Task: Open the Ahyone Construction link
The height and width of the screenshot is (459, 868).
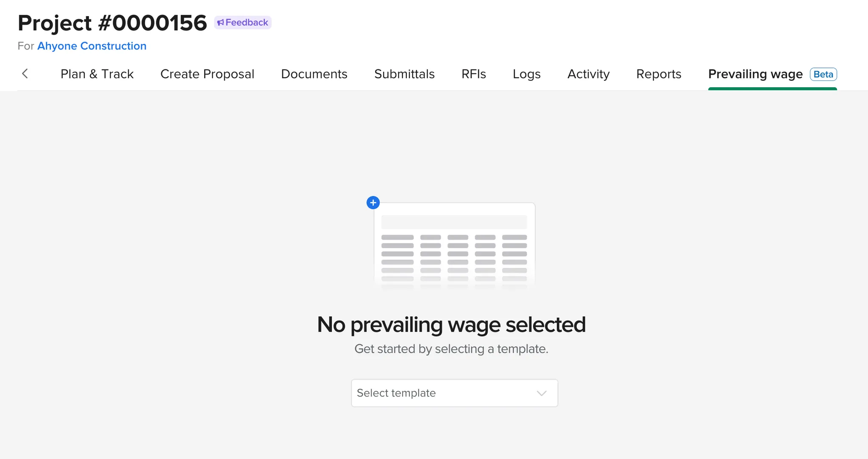Action: [x=92, y=46]
